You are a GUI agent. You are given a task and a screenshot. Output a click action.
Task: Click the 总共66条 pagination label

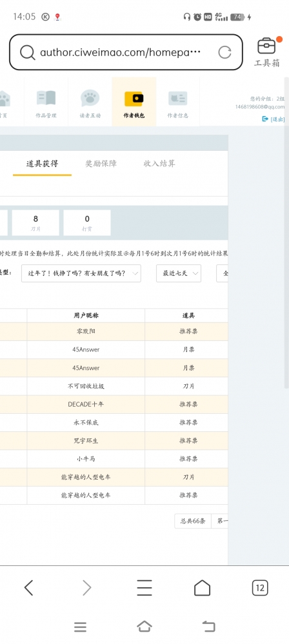click(193, 521)
